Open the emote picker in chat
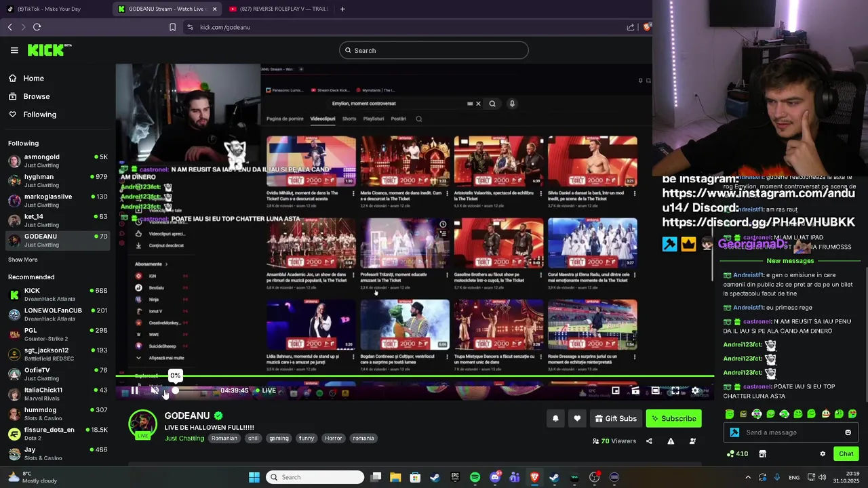868x488 pixels. pyautogui.click(x=848, y=432)
